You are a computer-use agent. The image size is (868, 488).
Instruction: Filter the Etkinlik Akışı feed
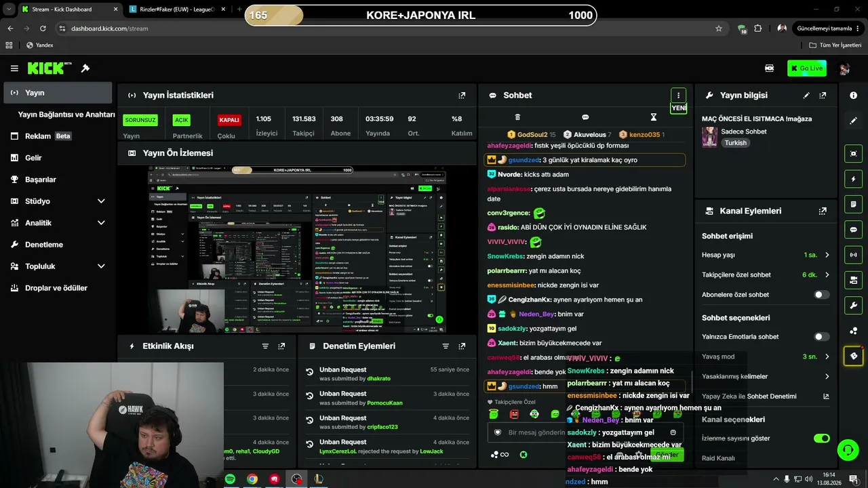(x=265, y=346)
